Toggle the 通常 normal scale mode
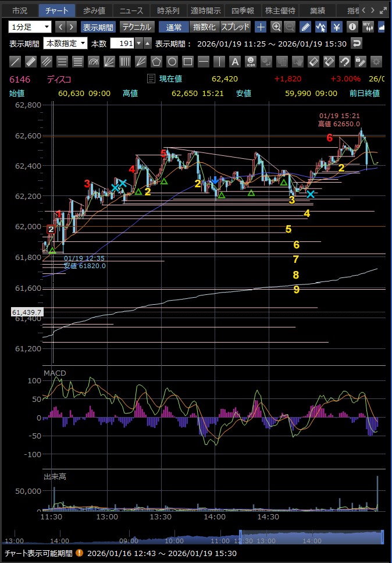392x563 pixels. coord(173,27)
